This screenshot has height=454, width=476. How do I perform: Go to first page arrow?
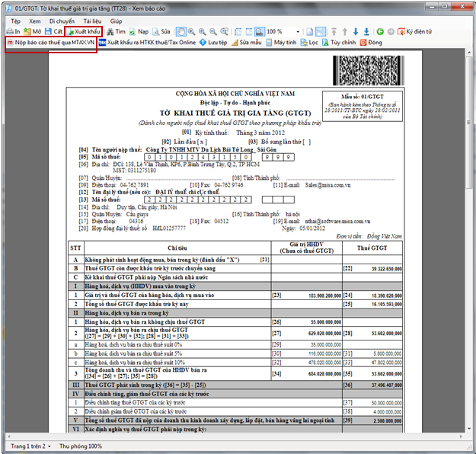(x=334, y=31)
